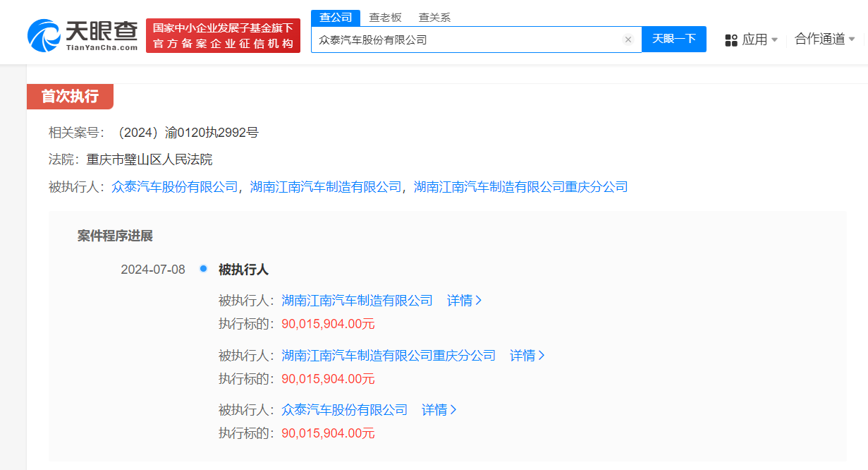Switch to the 查关系 tab
The width and height of the screenshot is (868, 470).
click(433, 17)
